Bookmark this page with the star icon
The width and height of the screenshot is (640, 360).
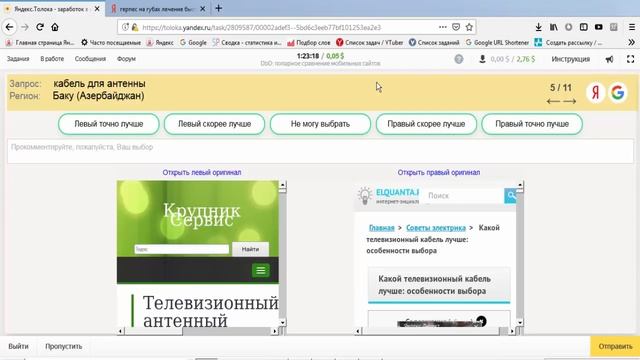click(x=469, y=27)
